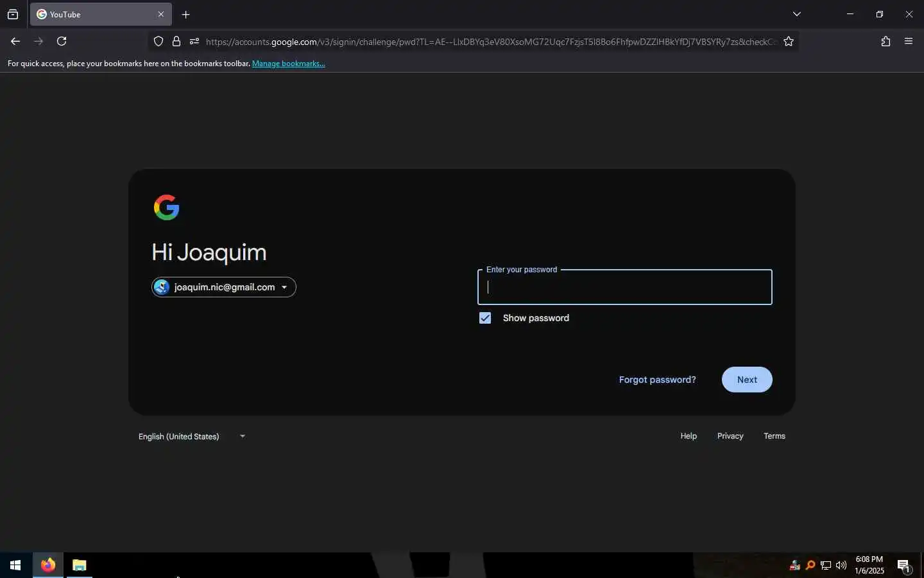The width and height of the screenshot is (924, 578).
Task: Minimize the Firefox window
Action: tap(850, 14)
